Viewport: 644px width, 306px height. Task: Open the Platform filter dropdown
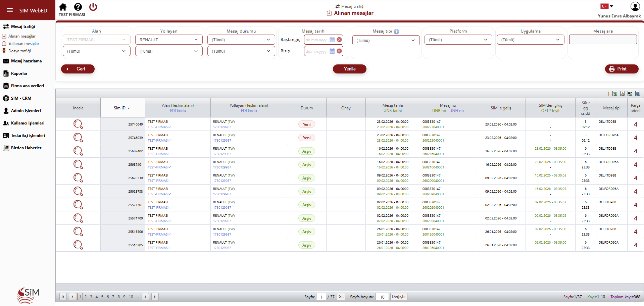click(458, 40)
